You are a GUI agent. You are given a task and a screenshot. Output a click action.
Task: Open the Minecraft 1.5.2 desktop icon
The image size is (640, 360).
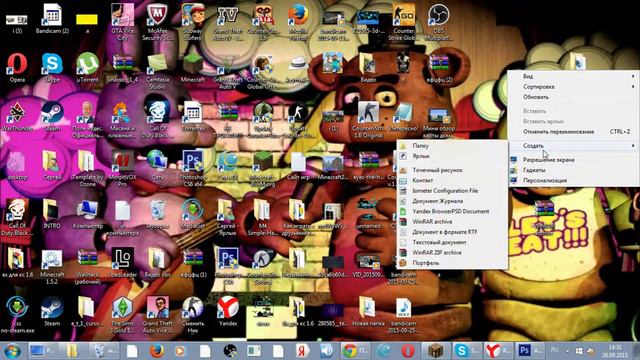[x=52, y=266]
